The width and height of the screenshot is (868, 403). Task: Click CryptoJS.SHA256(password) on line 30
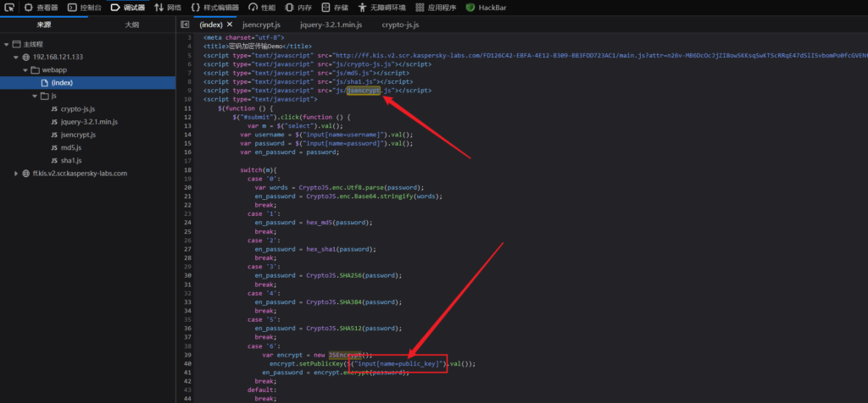click(x=354, y=275)
